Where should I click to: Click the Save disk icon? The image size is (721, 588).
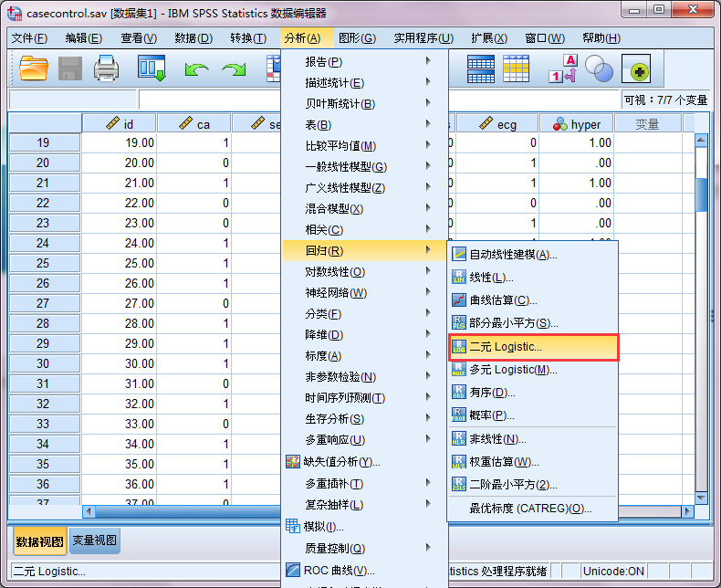tap(70, 69)
